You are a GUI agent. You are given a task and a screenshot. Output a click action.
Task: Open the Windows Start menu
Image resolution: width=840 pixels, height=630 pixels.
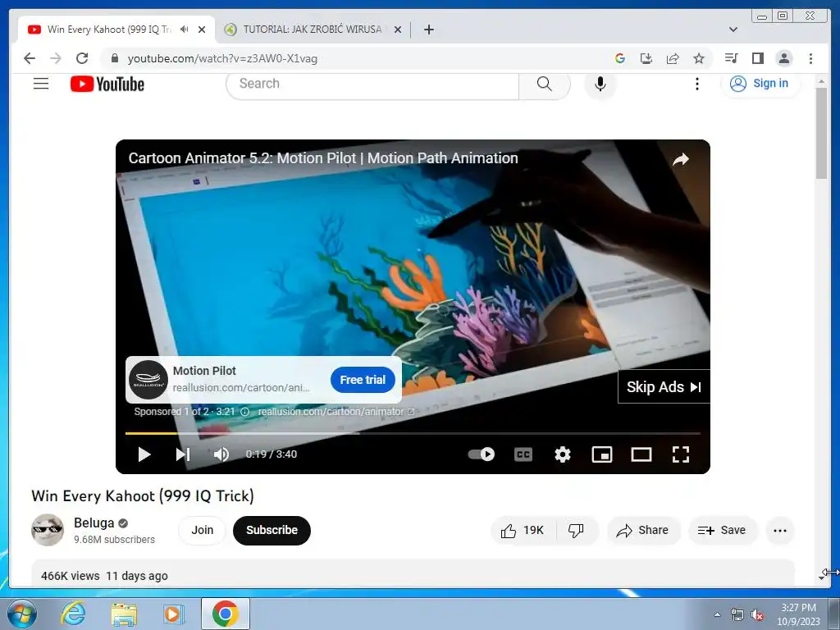(x=22, y=614)
